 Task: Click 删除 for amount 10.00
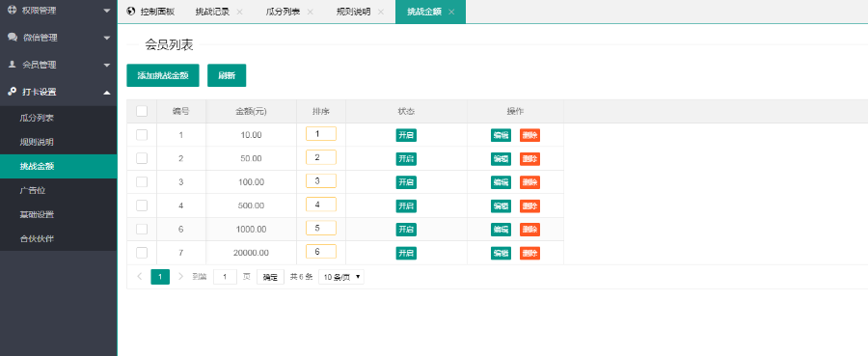(x=529, y=135)
